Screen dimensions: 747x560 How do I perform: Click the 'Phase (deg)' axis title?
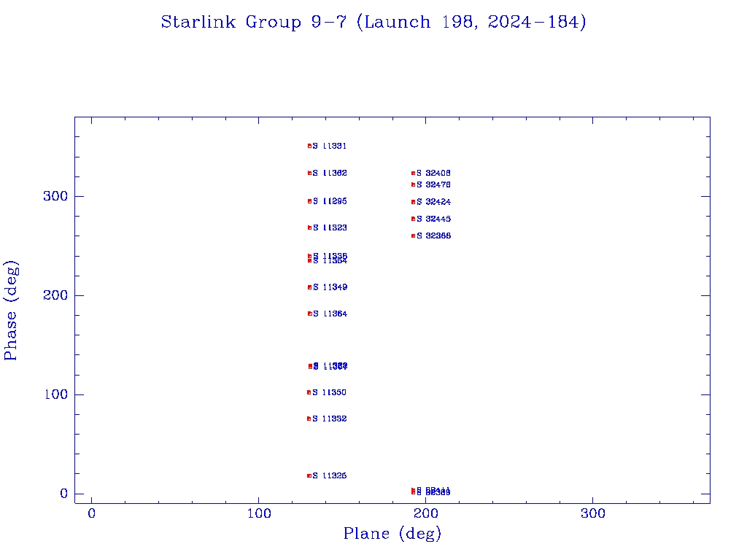click(10, 310)
